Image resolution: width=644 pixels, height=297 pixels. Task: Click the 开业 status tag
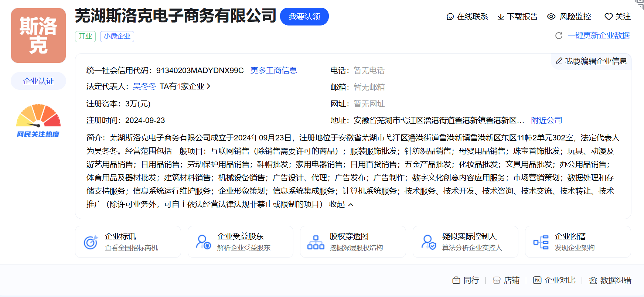pos(85,36)
